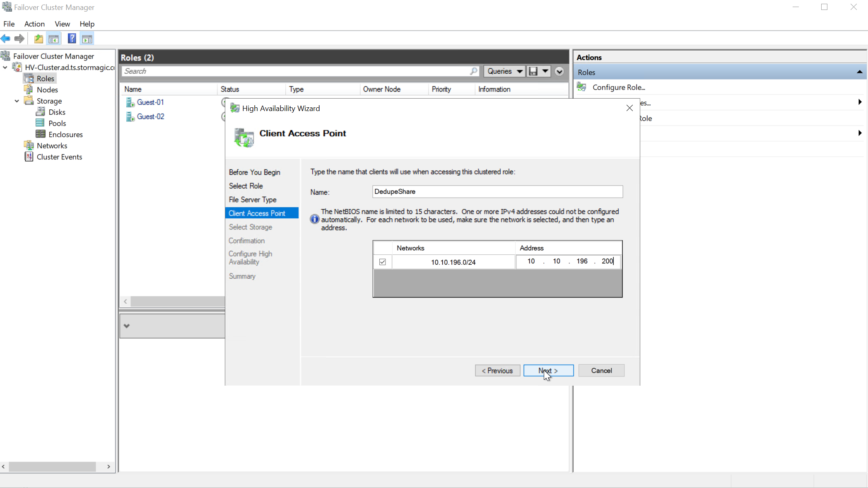Collapse the Roles section in Actions
This screenshot has width=868, height=488.
[x=859, y=72]
